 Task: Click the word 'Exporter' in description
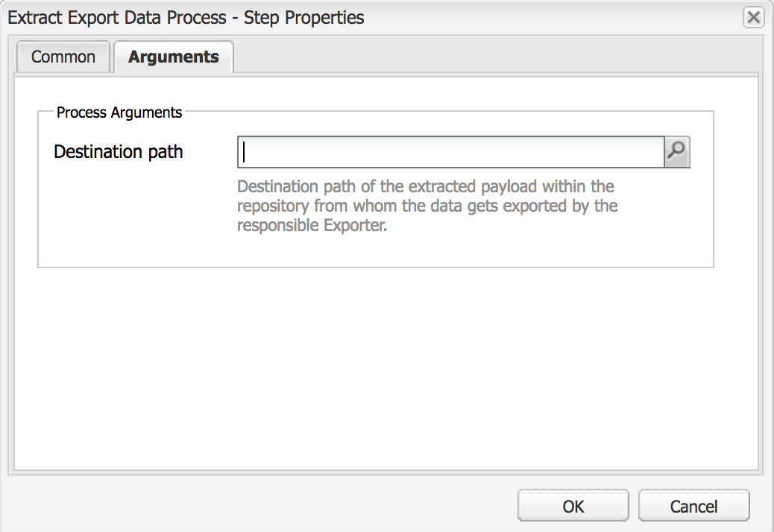(x=354, y=225)
